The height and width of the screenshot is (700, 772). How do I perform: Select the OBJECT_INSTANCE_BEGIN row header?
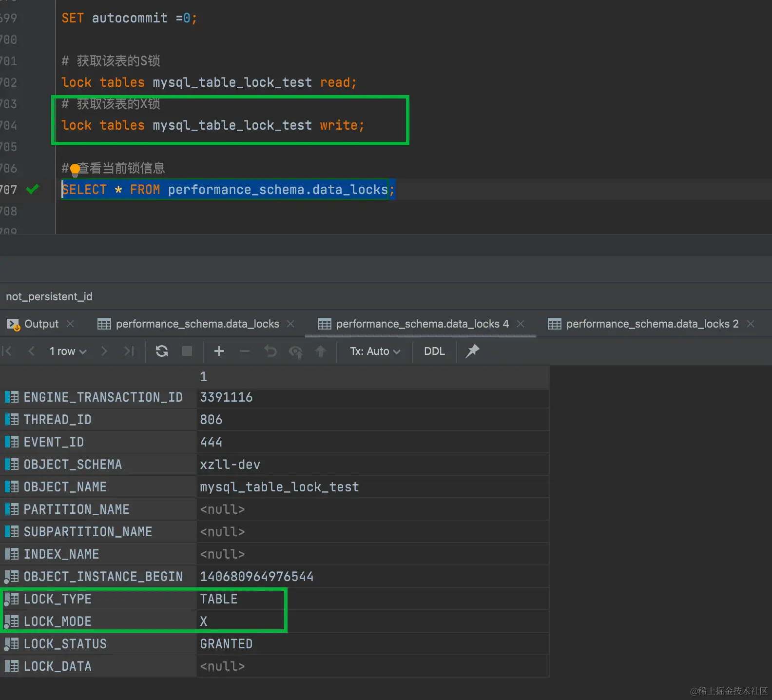pyautogui.click(x=98, y=577)
